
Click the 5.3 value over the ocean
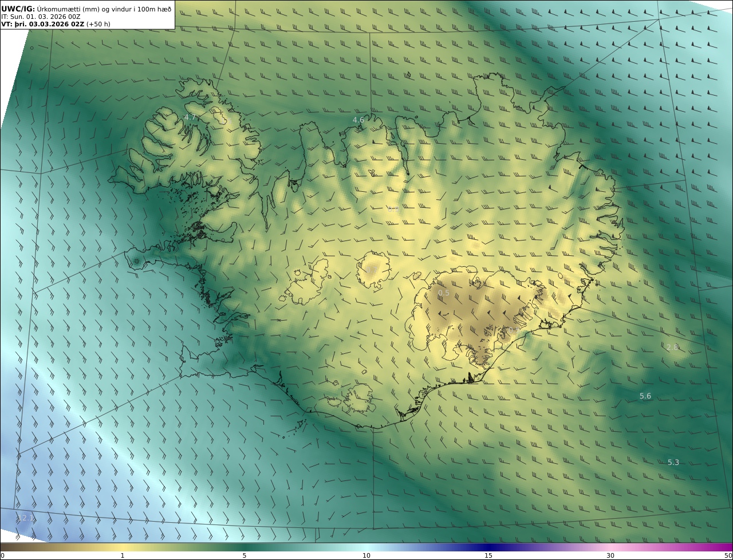(673, 462)
